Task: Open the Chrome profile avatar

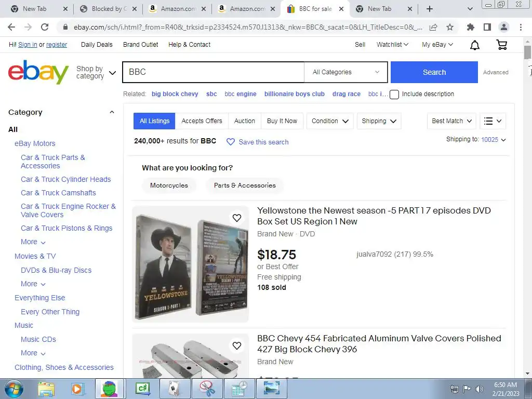Action: pyautogui.click(x=504, y=27)
